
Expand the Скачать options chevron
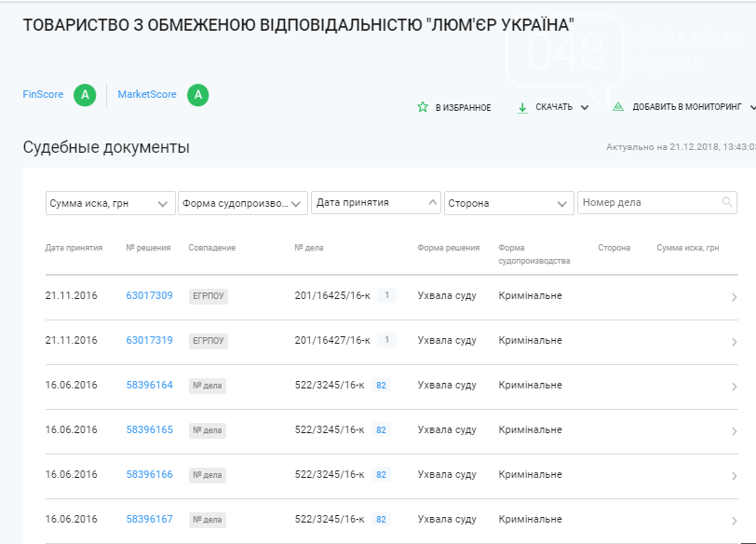pos(585,107)
